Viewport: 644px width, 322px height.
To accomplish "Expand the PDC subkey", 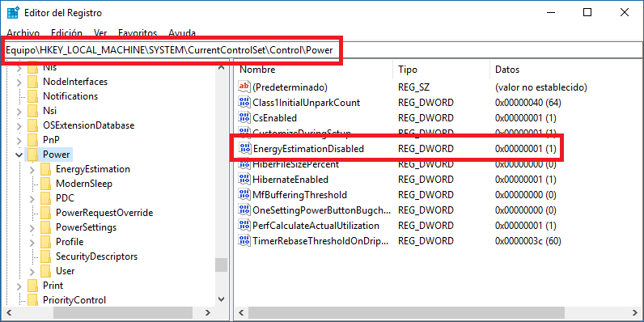I will click(32, 198).
